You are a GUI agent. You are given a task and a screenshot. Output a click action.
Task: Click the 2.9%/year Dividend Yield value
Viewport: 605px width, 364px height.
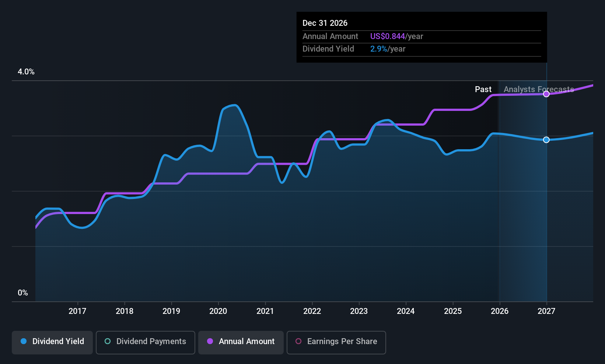point(388,49)
